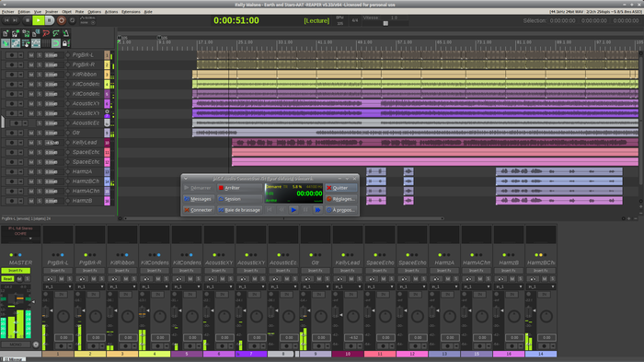Click the green Play button
644x362 pixels.
tap(39, 20)
